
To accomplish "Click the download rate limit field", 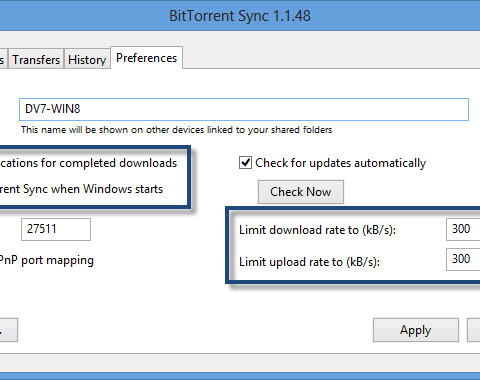I will point(463,229).
